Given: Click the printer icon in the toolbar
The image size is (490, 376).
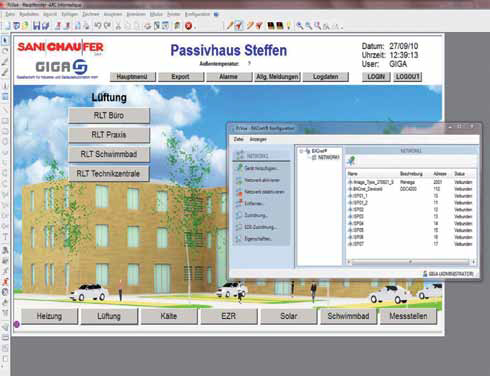Looking at the screenshot, I should coord(148,26).
